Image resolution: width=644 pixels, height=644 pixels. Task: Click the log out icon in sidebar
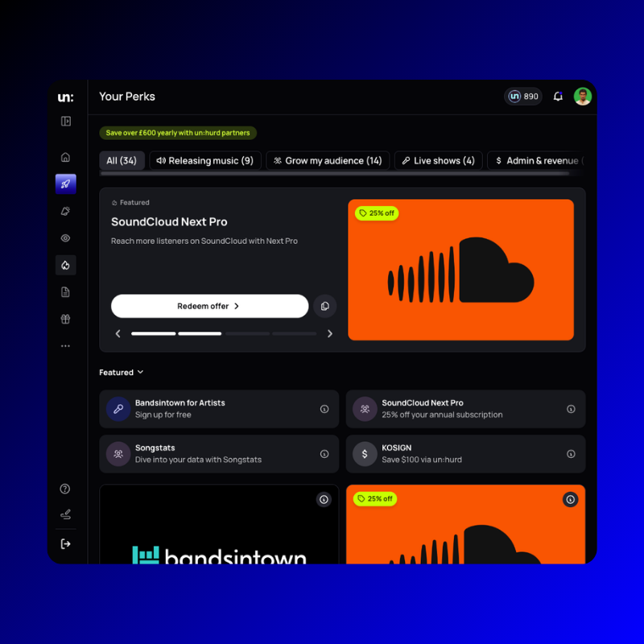tap(66, 544)
